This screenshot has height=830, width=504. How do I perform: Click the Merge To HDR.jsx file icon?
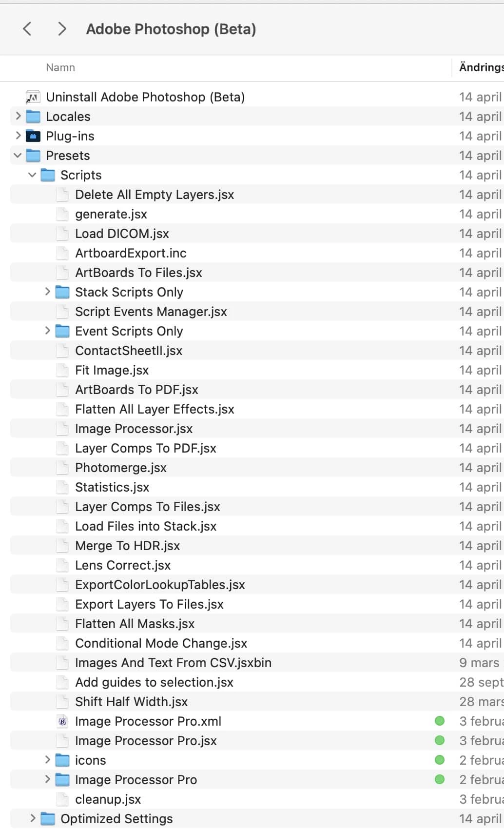click(62, 546)
